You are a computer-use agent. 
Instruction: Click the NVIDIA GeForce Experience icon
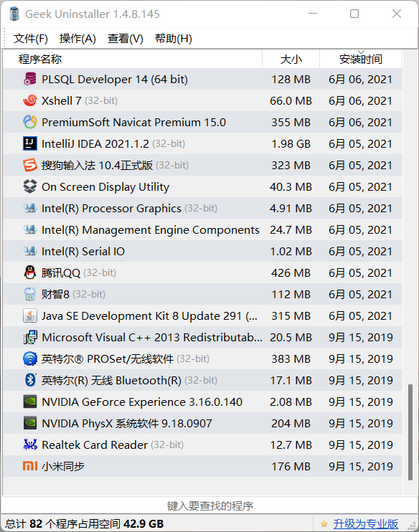pyautogui.click(x=30, y=402)
